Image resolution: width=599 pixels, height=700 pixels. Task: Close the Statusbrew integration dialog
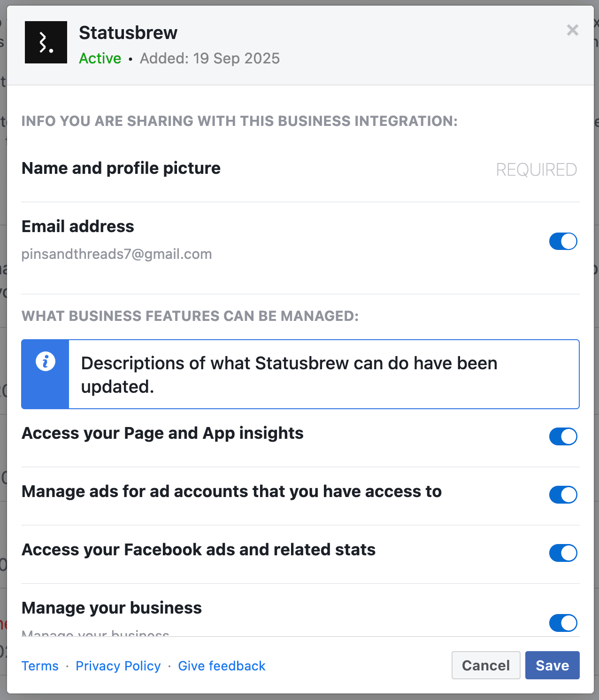point(572,31)
